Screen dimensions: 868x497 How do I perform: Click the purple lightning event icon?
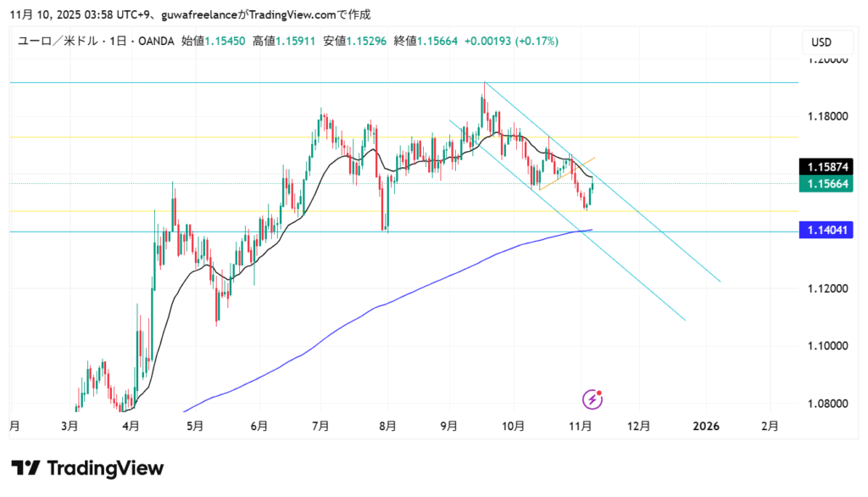pyautogui.click(x=593, y=399)
